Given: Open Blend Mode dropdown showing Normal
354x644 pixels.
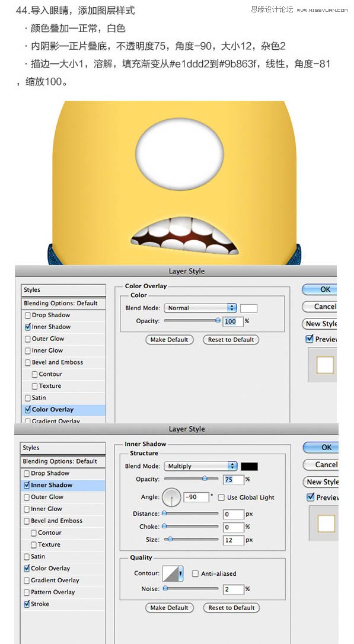Looking at the screenshot, I should pyautogui.click(x=200, y=308).
